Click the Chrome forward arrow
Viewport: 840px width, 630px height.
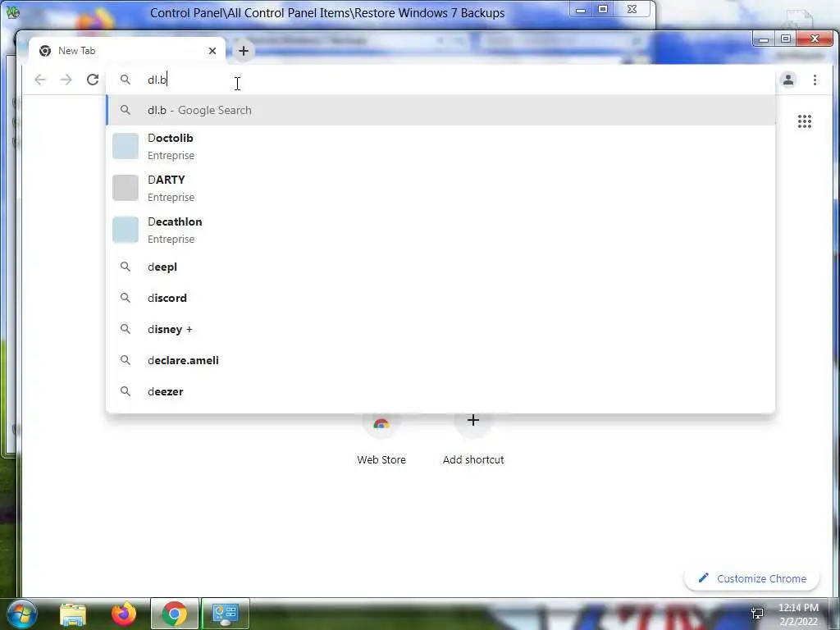pyautogui.click(x=66, y=80)
